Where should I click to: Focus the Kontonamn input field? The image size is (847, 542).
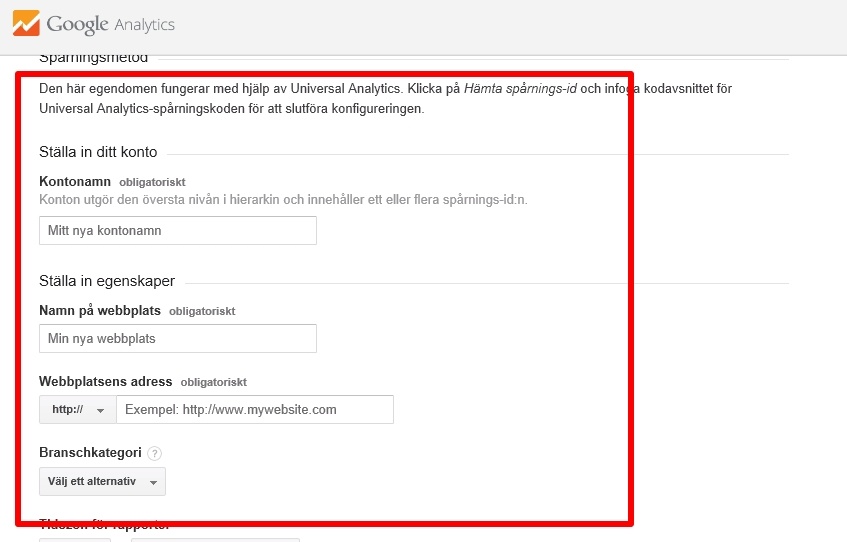click(178, 231)
